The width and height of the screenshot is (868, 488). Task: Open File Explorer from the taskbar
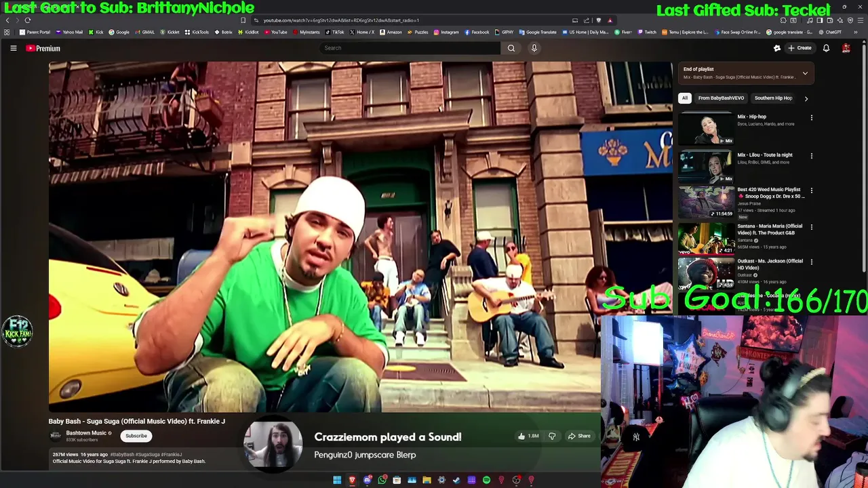(427, 480)
